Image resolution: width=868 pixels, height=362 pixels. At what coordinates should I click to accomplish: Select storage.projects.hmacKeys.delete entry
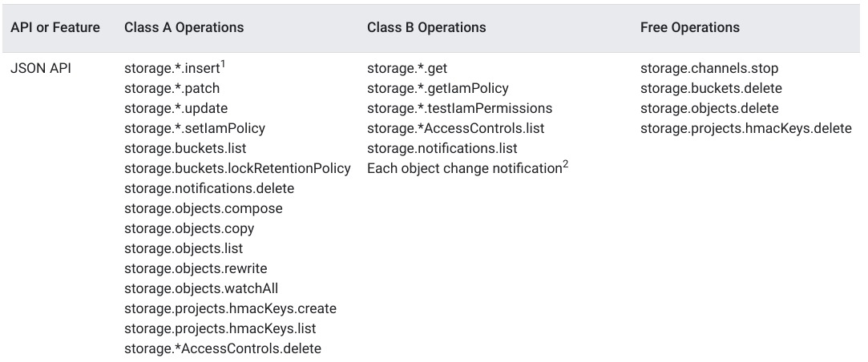click(x=745, y=128)
